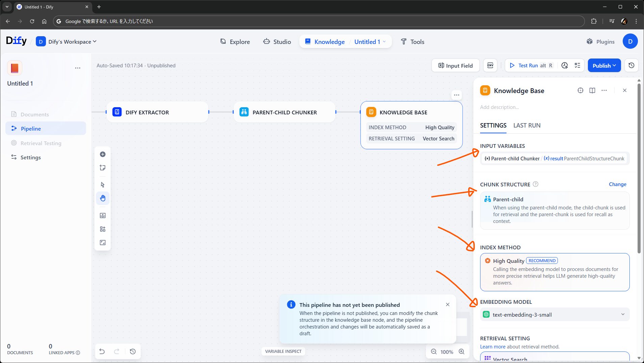Open Retrieval Testing in the sidebar
The image size is (644, 363).
coord(41,143)
